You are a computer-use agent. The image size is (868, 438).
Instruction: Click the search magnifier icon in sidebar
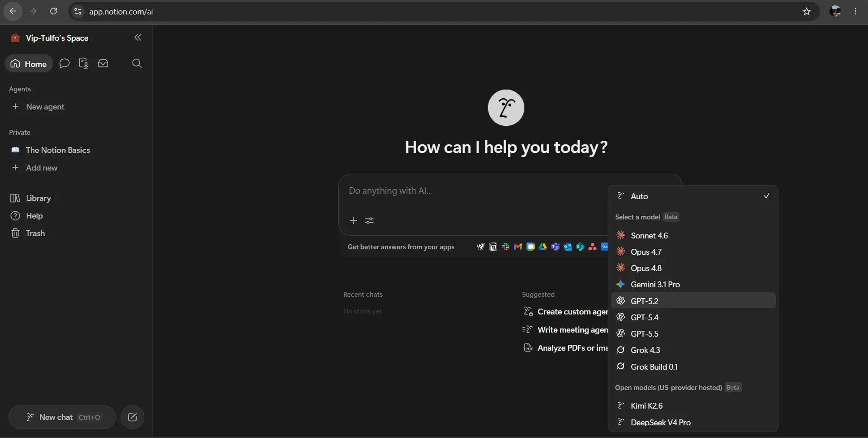pyautogui.click(x=137, y=63)
